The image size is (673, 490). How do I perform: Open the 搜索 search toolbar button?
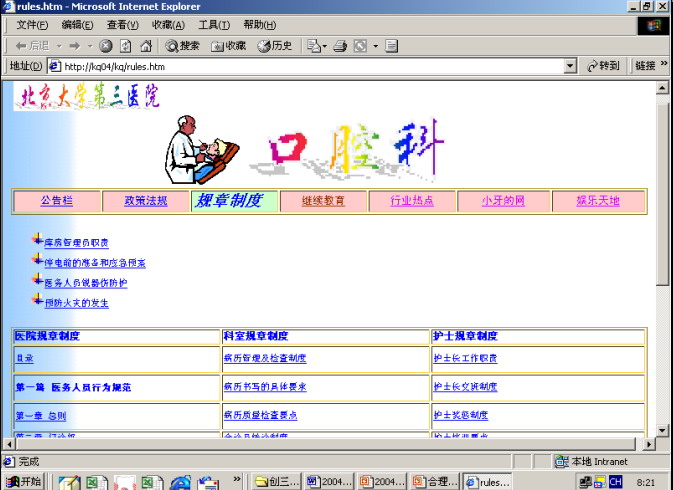[x=183, y=46]
